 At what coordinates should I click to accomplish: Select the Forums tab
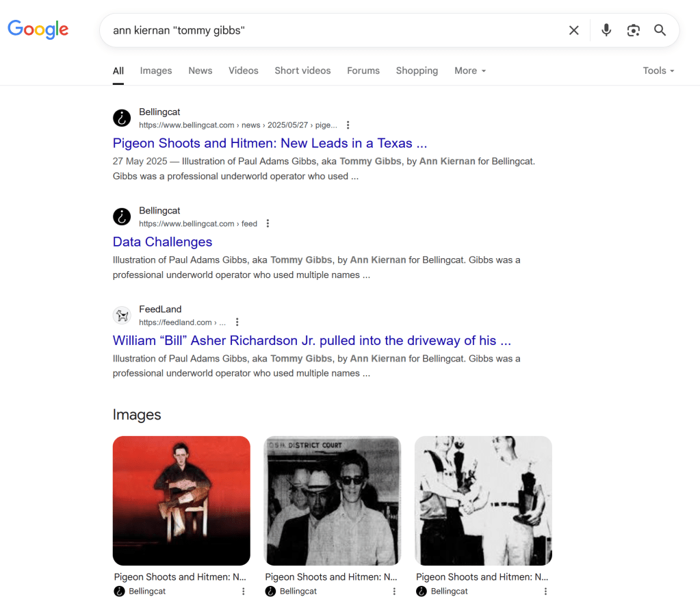tap(363, 71)
